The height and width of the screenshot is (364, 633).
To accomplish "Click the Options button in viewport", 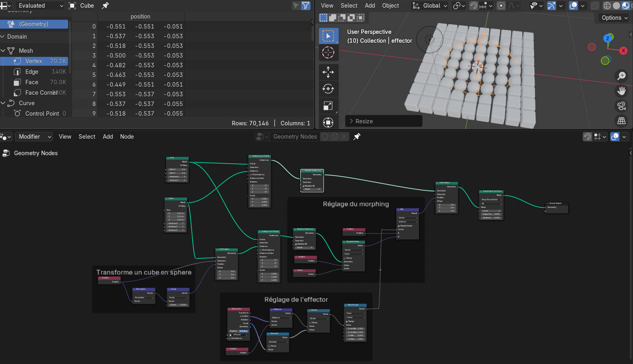I will (614, 18).
